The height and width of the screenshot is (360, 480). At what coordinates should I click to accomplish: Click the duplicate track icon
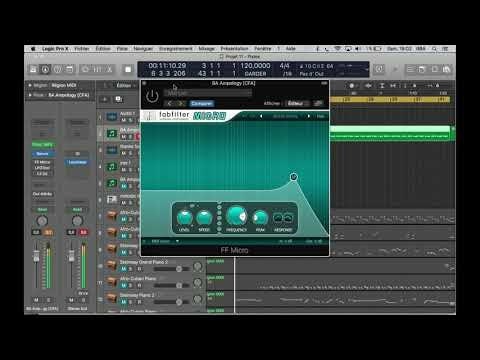[x=118, y=99]
